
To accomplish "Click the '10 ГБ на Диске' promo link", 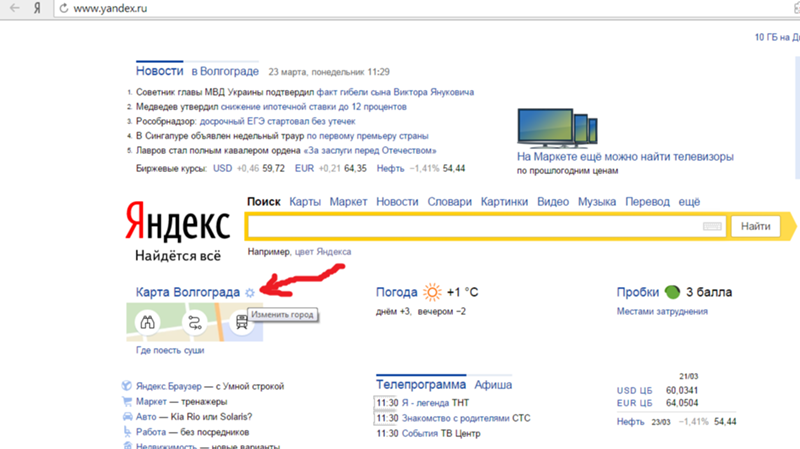I will (777, 37).
